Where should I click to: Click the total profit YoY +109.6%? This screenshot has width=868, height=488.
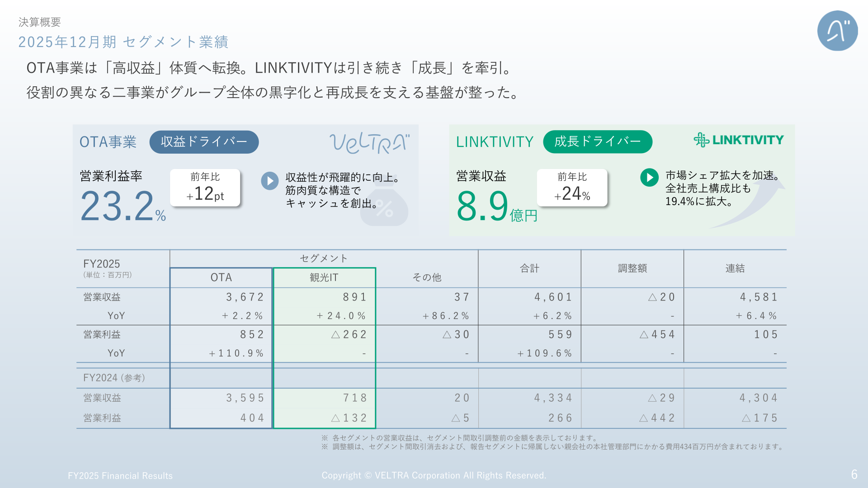click(545, 353)
